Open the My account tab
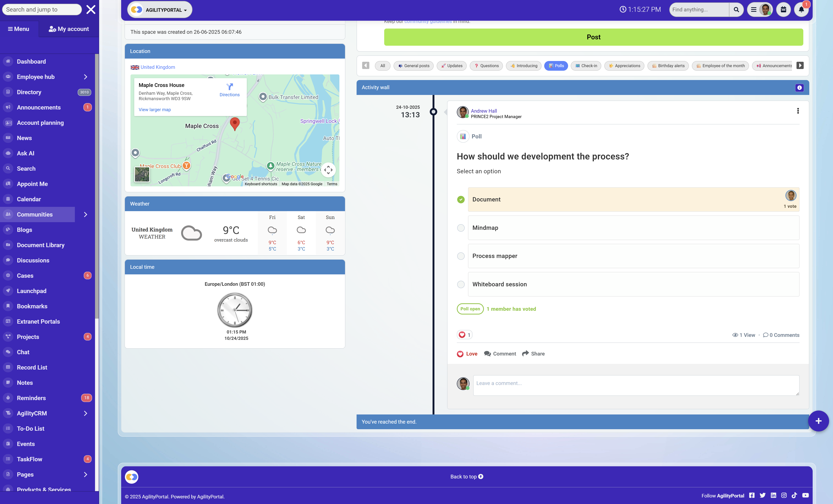 [69, 29]
